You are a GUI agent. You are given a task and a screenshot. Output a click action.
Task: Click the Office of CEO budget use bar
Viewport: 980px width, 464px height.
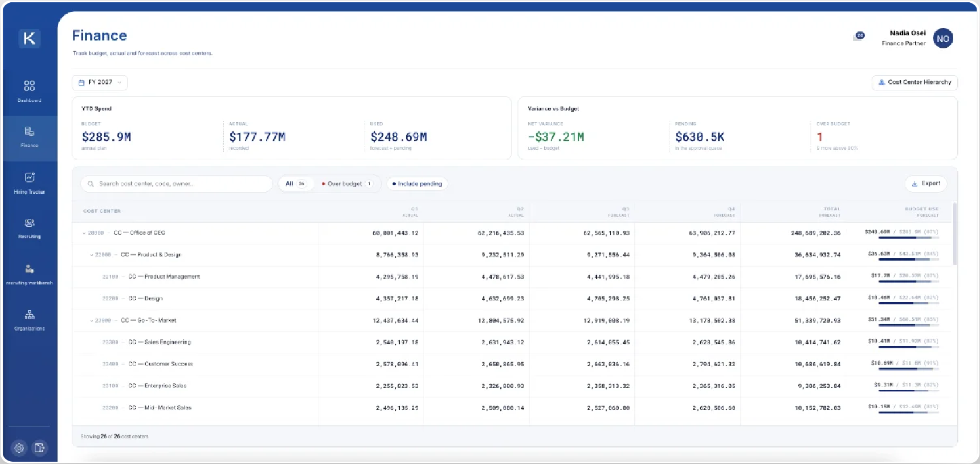tap(908, 237)
